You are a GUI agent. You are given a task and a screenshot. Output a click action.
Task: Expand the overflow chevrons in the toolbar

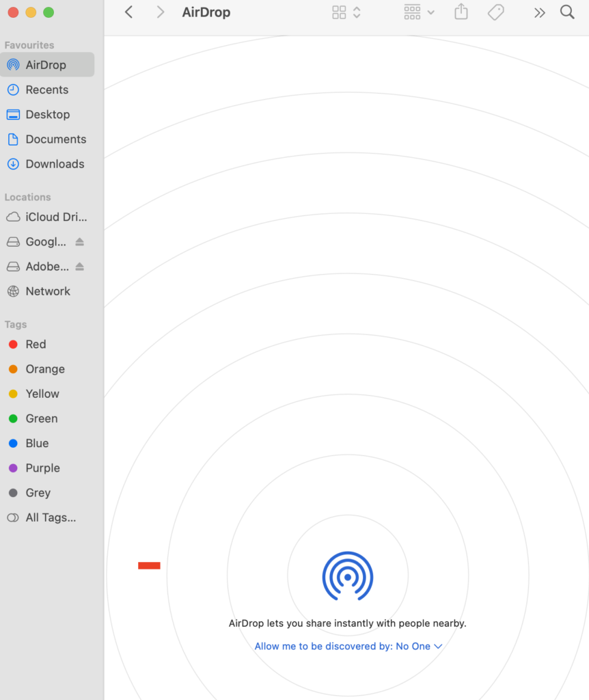[539, 12]
